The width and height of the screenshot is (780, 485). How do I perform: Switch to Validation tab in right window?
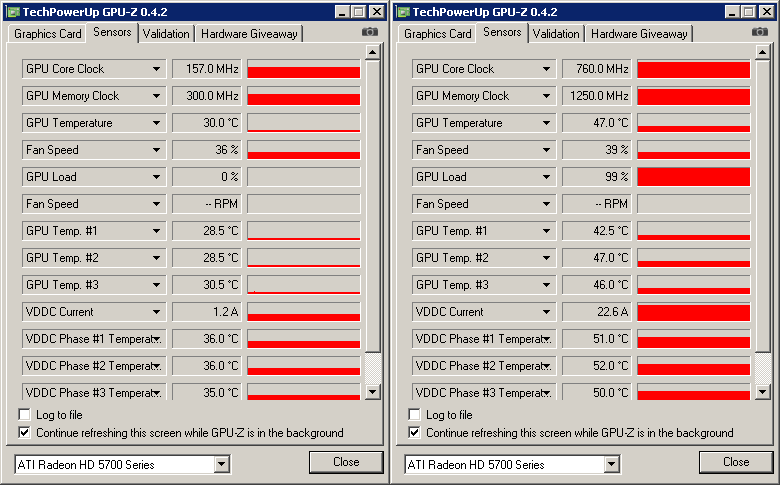(x=556, y=34)
